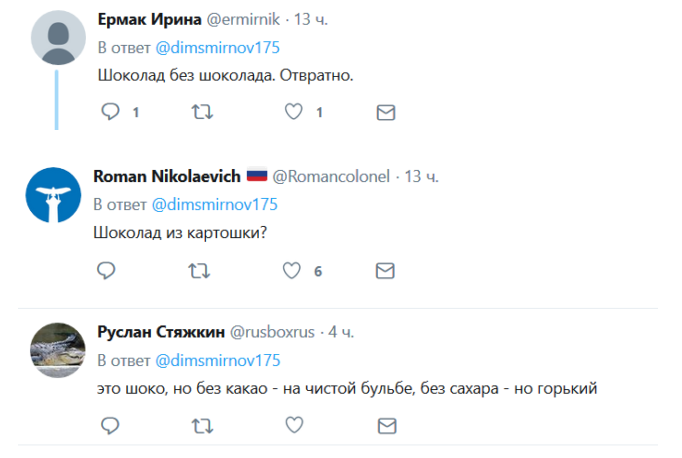Retweet Ермак Ирина's chocolate comment
682x458 pixels.
[201, 113]
